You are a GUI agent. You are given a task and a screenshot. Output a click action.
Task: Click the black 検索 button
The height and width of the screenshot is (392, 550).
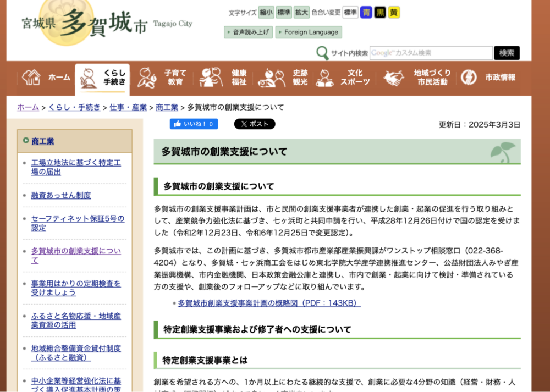tap(507, 53)
